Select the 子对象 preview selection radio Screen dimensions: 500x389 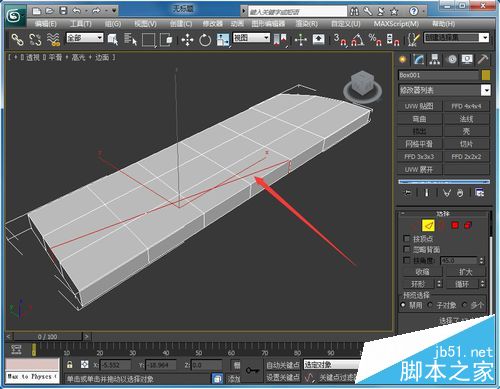click(430, 305)
